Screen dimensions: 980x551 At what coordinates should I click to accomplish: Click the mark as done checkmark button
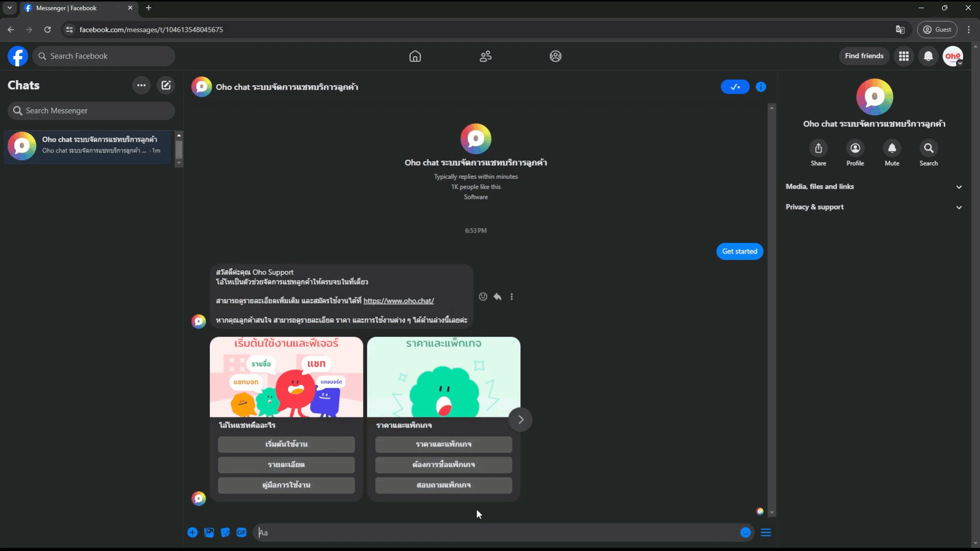(734, 87)
